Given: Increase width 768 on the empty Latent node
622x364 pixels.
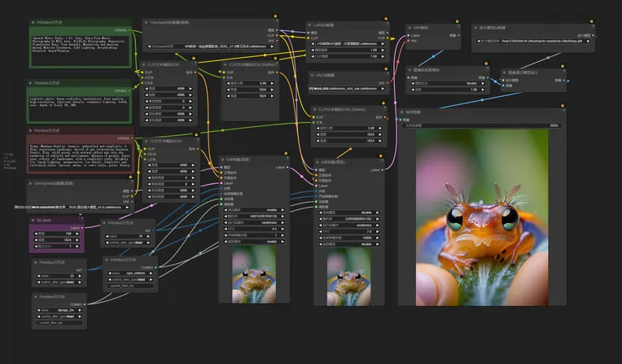Looking at the screenshot, I should [x=77, y=234].
